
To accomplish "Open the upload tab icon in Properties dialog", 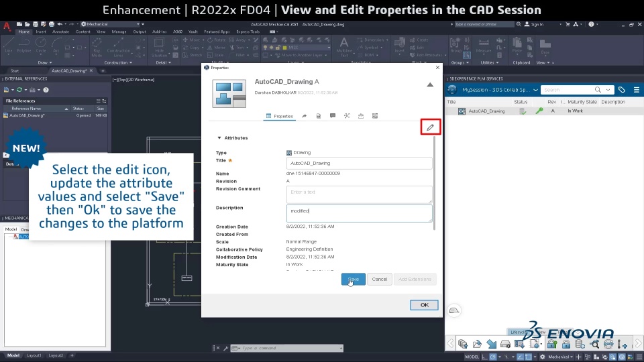I will 361,116.
